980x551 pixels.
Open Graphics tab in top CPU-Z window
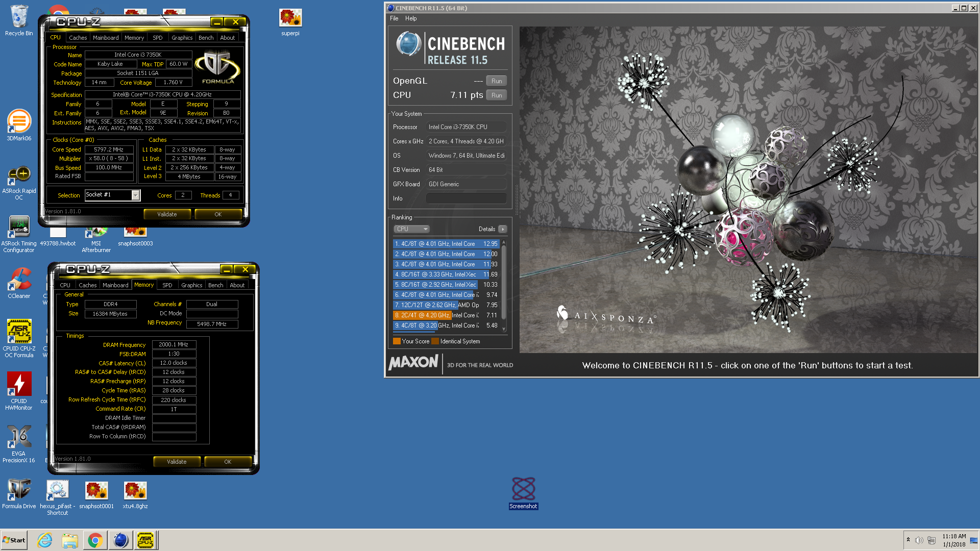(182, 38)
